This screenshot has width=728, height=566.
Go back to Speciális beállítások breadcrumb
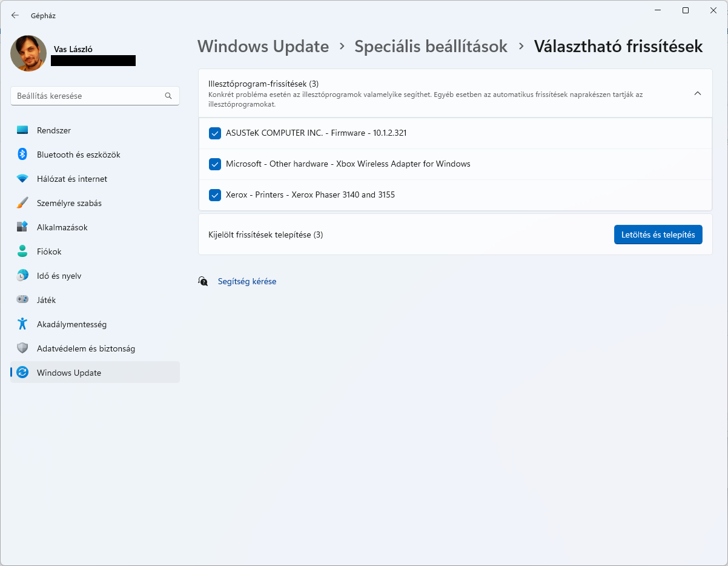(x=431, y=47)
